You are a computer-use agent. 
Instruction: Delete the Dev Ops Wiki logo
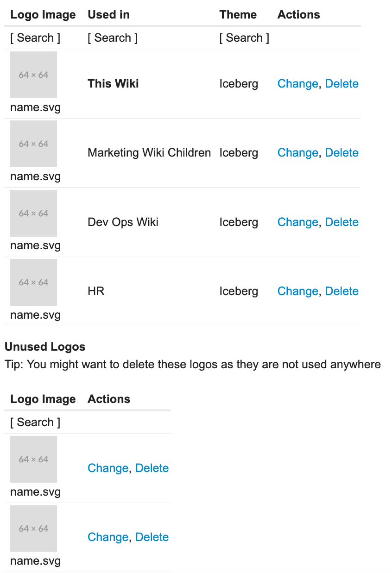point(341,222)
